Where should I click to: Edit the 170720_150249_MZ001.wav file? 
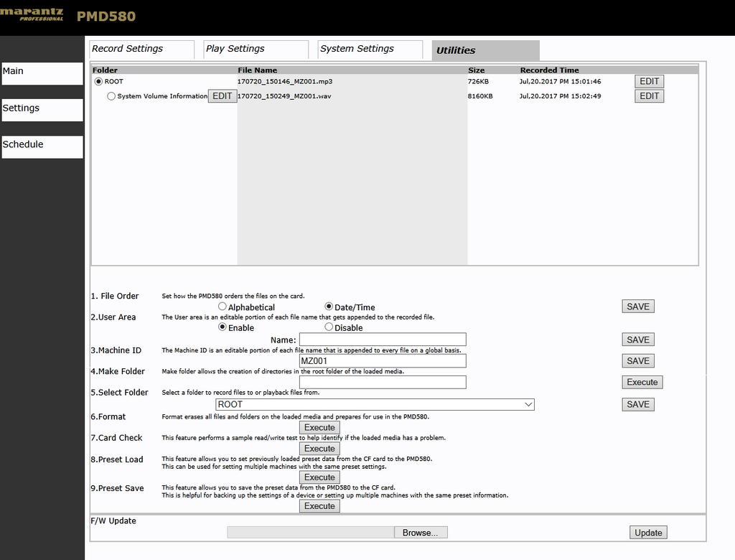[x=649, y=95]
